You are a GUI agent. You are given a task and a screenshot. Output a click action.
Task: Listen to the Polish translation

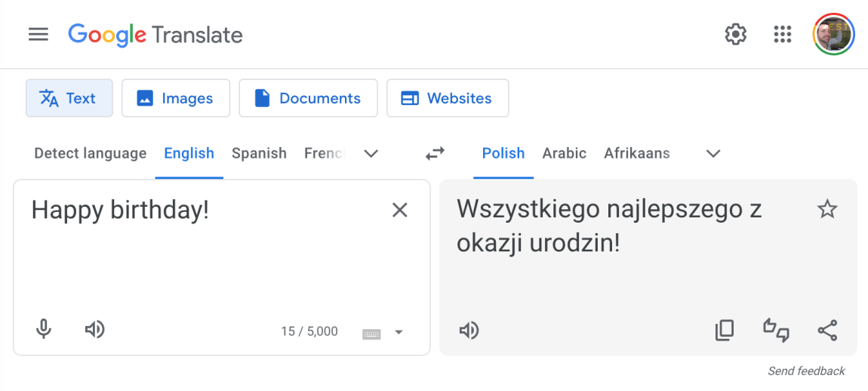[x=469, y=331]
